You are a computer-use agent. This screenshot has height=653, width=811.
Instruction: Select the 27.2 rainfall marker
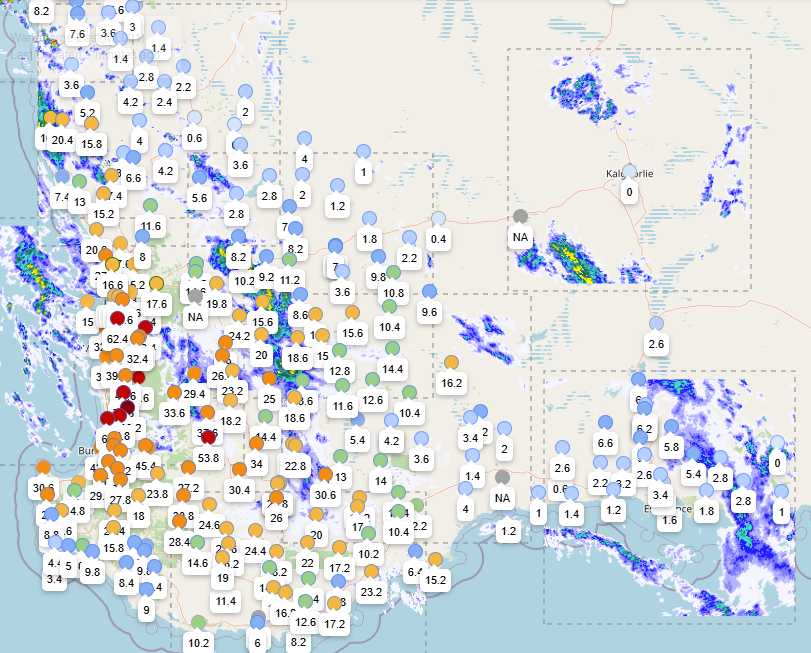tap(188, 467)
